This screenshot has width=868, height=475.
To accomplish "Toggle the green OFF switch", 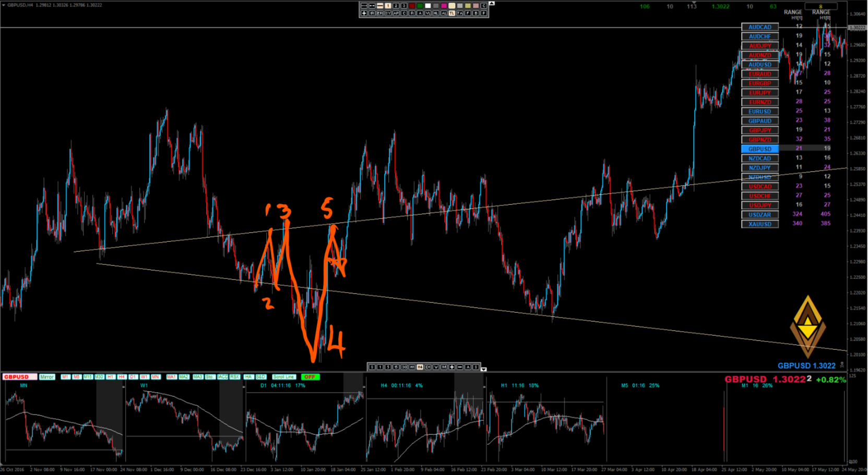I will 310,377.
